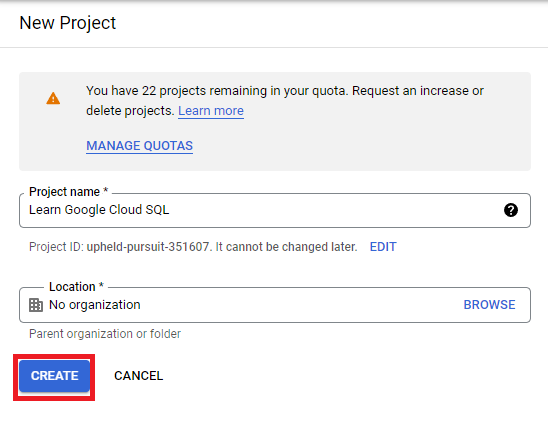Click the New Project heading
Screen dimensions: 548x423
[67, 23]
